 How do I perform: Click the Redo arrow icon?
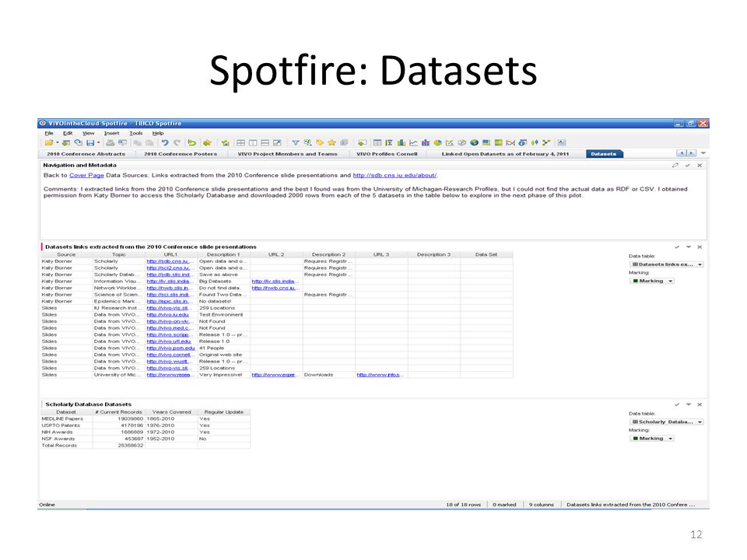[177, 143]
